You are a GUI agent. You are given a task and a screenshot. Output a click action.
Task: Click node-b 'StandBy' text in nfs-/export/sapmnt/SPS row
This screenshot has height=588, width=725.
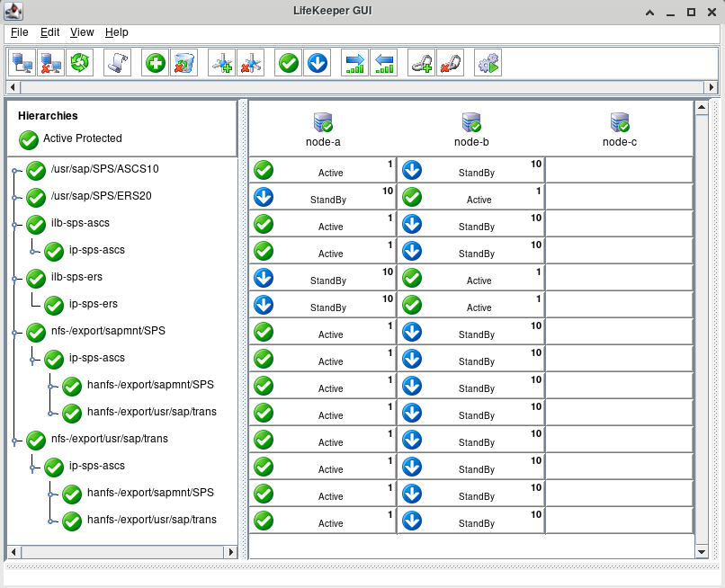pyautogui.click(x=477, y=334)
